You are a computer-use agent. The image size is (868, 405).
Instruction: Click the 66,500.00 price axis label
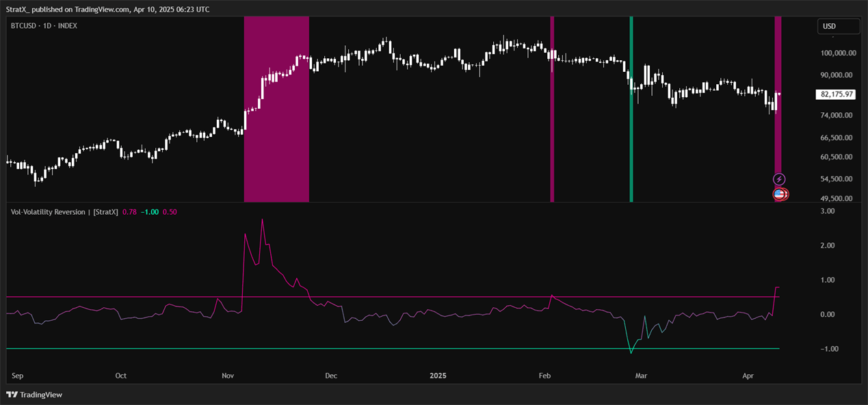click(x=837, y=138)
